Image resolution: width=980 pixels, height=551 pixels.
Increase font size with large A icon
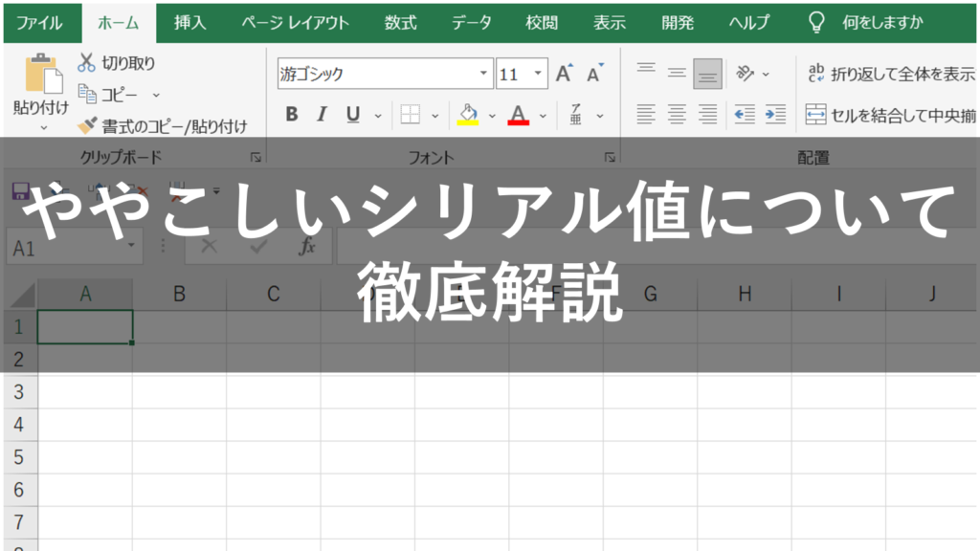tap(565, 73)
